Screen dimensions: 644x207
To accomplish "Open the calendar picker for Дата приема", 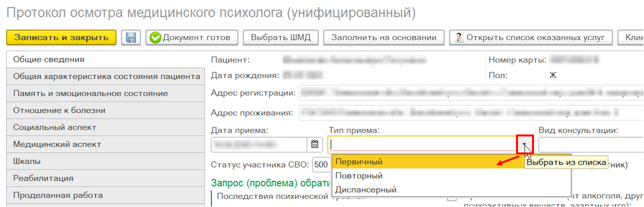I will pos(315,144).
